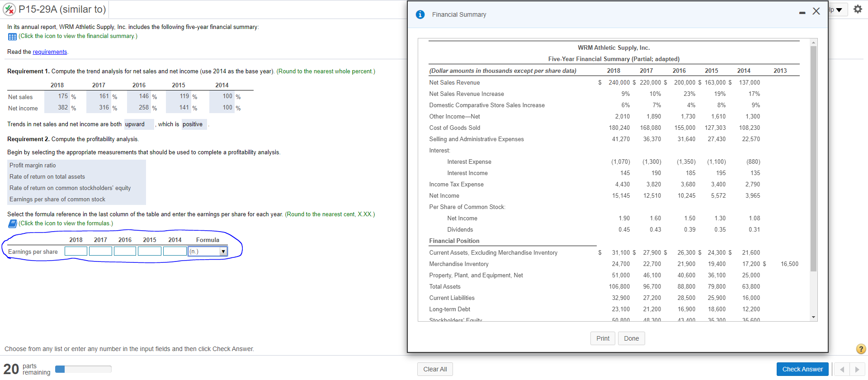The width and height of the screenshot is (868, 380).
Task: Click the 'P15-29A (similar to)' title
Action: (x=62, y=9)
